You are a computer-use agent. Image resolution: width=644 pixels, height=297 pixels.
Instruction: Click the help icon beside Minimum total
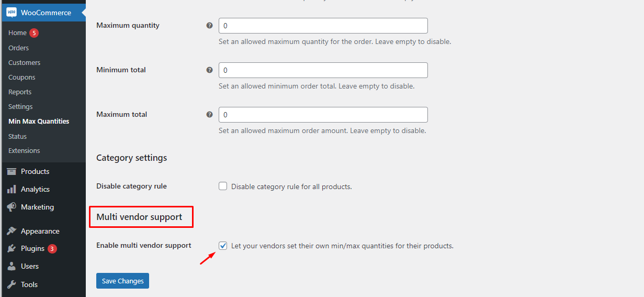(x=209, y=70)
